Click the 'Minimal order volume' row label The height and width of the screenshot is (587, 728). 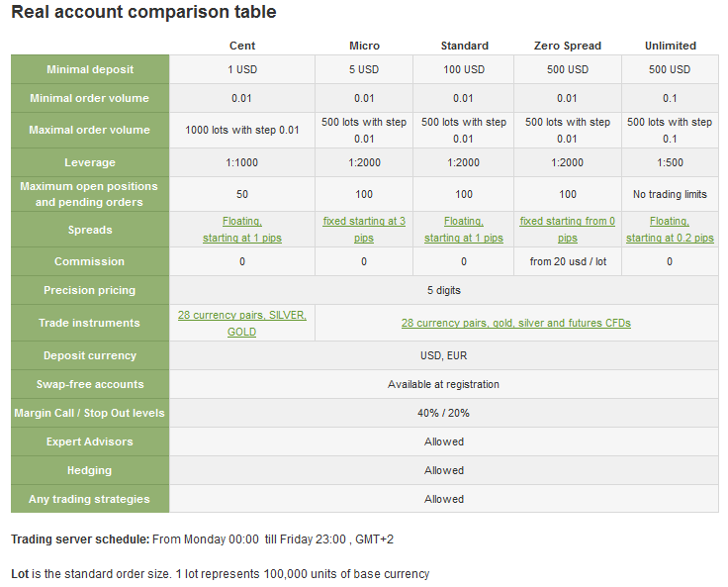tap(90, 98)
